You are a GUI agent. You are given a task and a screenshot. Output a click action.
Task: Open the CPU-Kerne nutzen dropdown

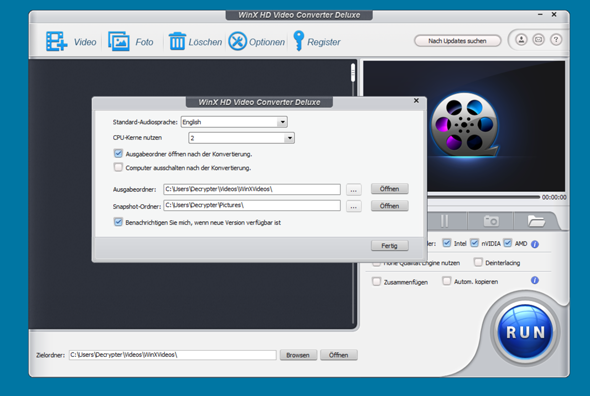coord(241,138)
